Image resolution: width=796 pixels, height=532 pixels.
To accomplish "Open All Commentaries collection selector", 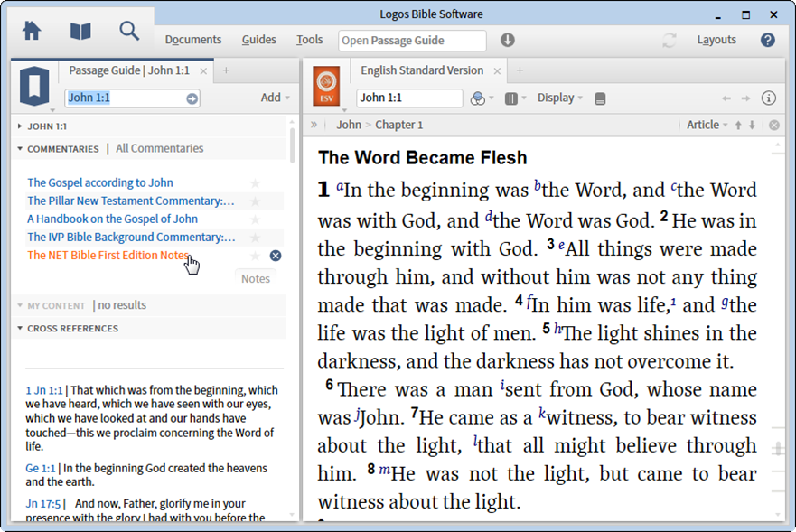I will [x=159, y=148].
